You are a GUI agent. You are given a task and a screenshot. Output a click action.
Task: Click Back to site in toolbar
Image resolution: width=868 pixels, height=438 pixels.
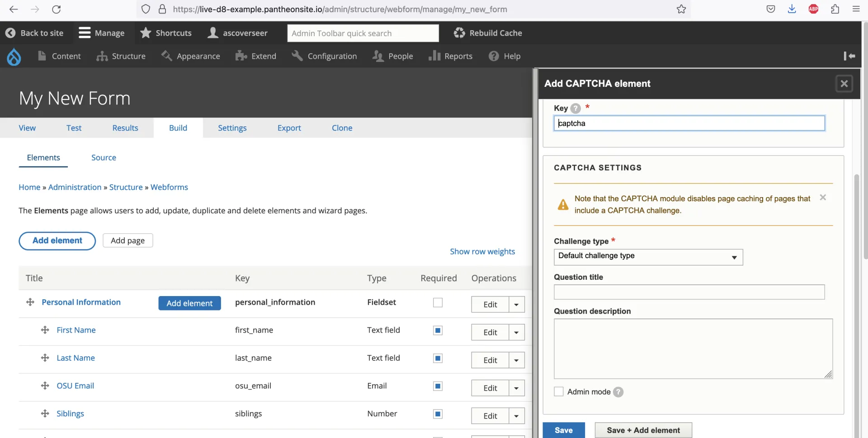pyautogui.click(x=34, y=33)
